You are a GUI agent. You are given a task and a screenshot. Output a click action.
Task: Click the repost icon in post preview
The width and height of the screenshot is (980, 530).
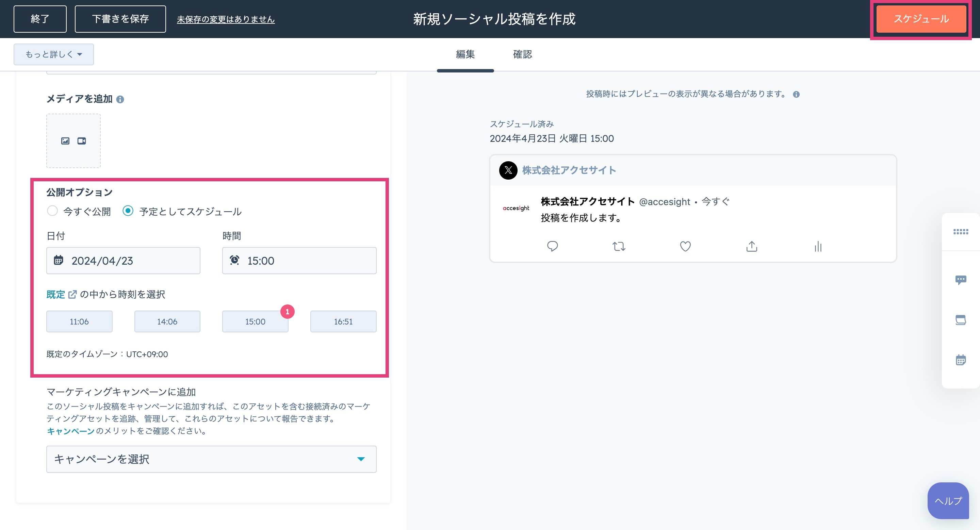point(619,246)
